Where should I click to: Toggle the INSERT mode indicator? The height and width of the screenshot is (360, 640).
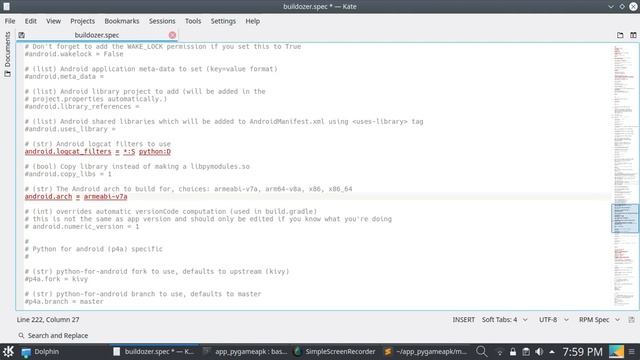(x=463, y=320)
